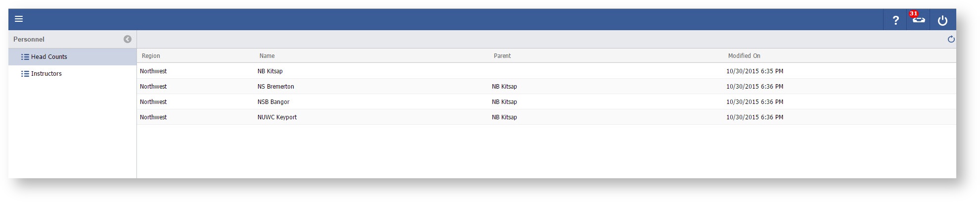Click the Parent cell of NS Bremerton

point(504,87)
